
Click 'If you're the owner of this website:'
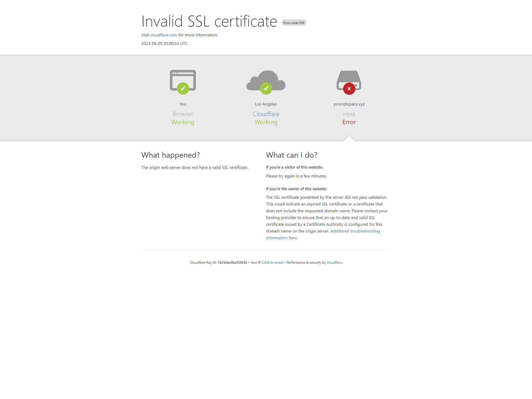(296, 189)
